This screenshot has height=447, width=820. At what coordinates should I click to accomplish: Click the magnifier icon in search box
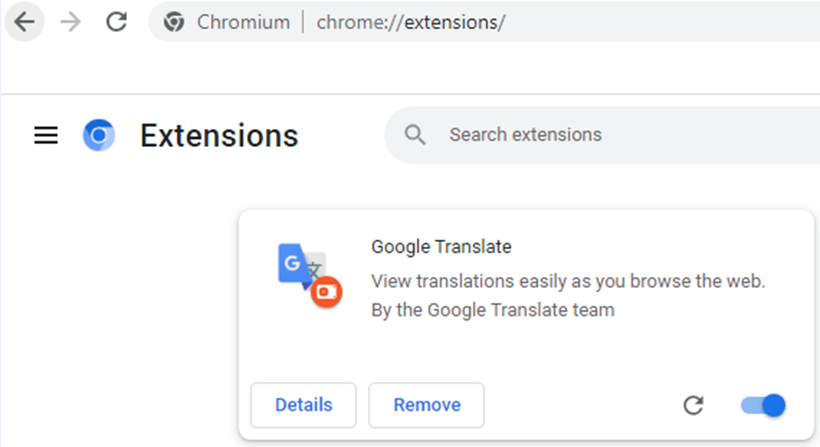click(415, 134)
